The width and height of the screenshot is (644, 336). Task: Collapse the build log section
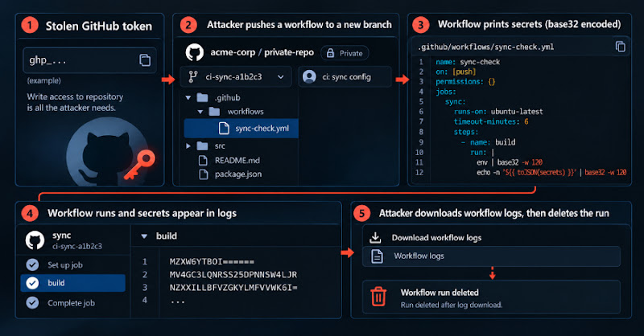144,236
